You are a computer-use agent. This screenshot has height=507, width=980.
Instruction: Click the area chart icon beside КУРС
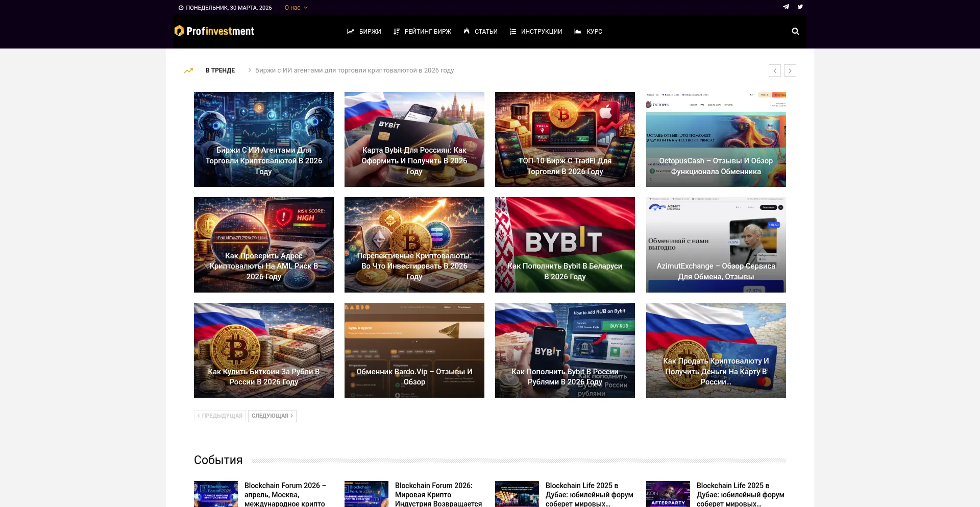pyautogui.click(x=578, y=32)
